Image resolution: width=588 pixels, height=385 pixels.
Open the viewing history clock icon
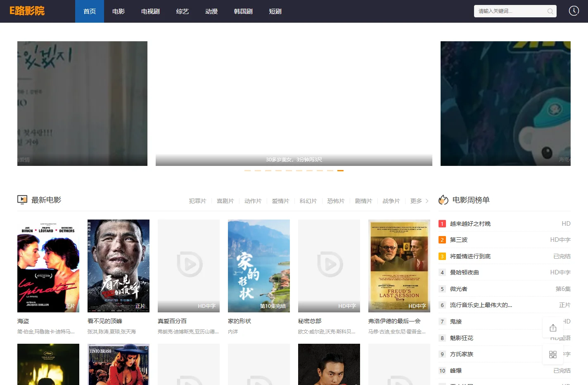pyautogui.click(x=574, y=11)
